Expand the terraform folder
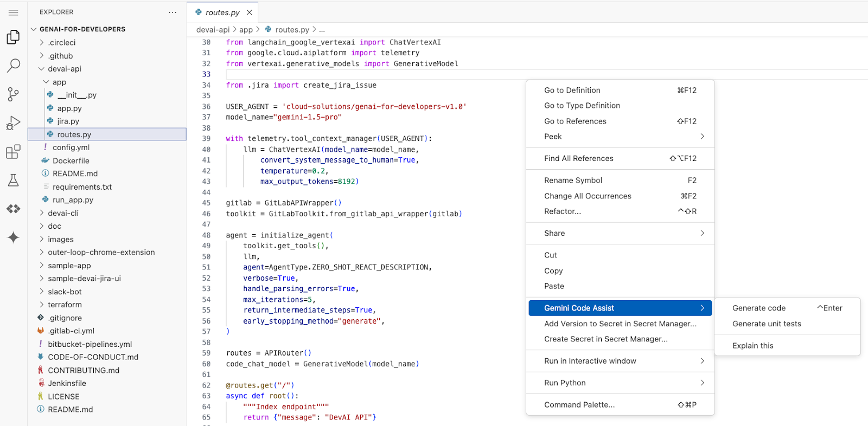The image size is (868, 426). 107,305
